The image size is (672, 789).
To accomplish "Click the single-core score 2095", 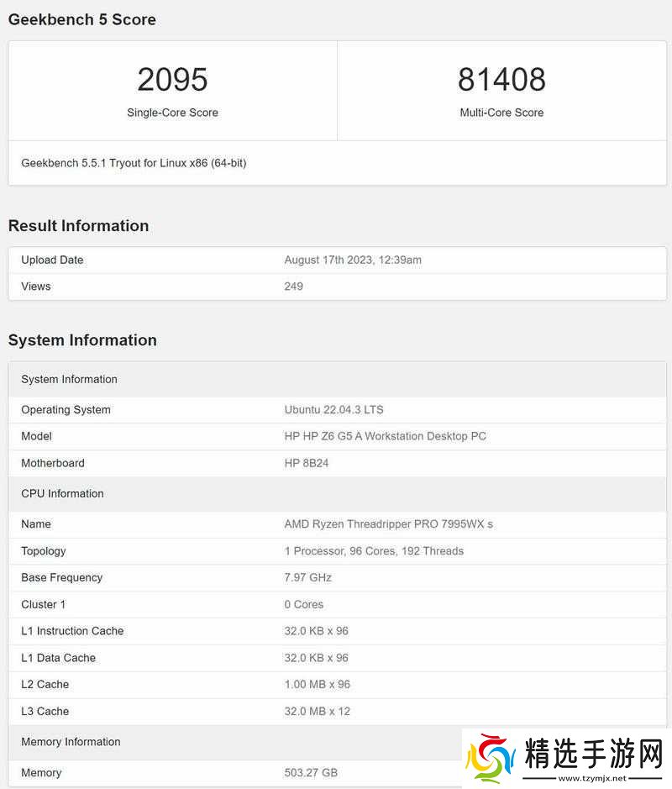I will pos(172,80).
